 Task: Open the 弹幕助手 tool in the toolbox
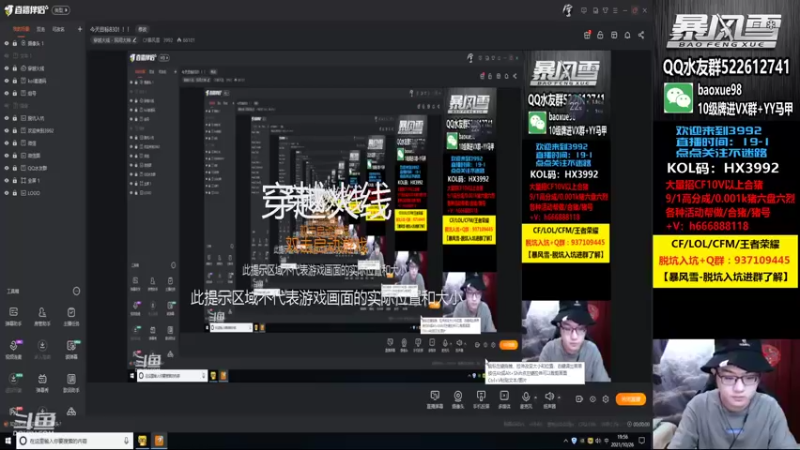click(x=14, y=316)
